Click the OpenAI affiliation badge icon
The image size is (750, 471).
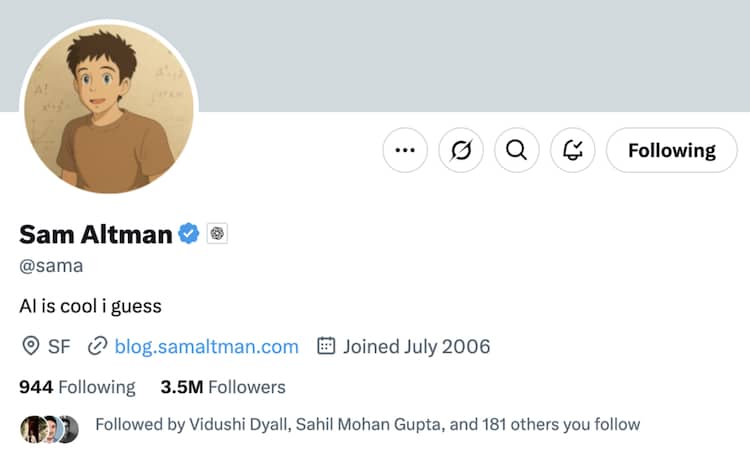[x=218, y=234]
